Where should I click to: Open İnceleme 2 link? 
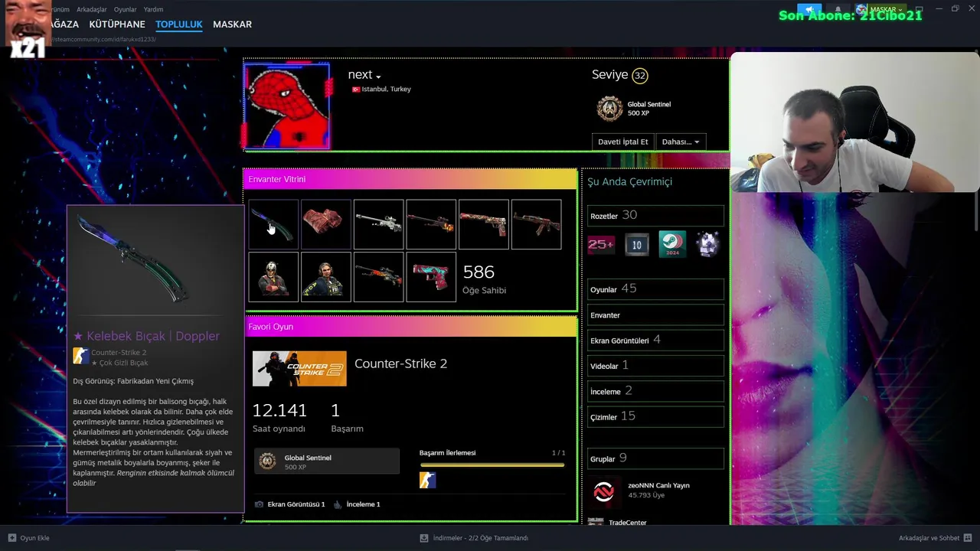[655, 391]
